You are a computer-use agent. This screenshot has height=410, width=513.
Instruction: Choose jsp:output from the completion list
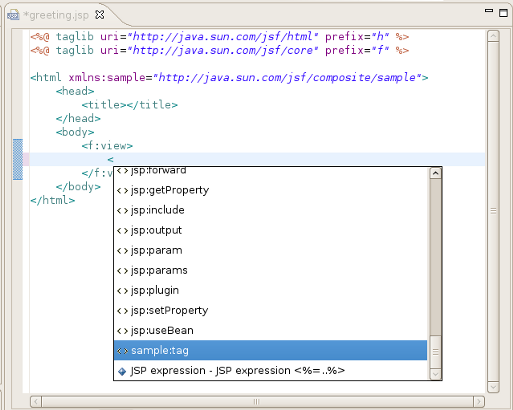pyautogui.click(x=270, y=230)
